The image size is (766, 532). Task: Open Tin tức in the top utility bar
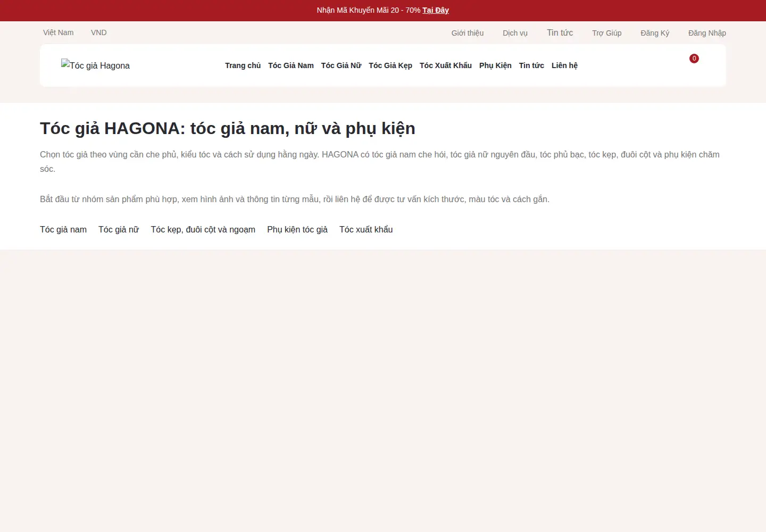point(560,32)
